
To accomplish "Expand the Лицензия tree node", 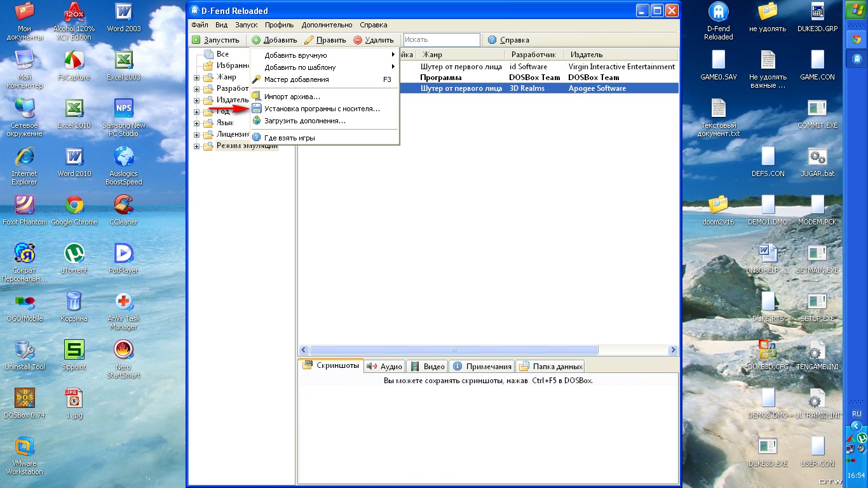I will (x=197, y=135).
